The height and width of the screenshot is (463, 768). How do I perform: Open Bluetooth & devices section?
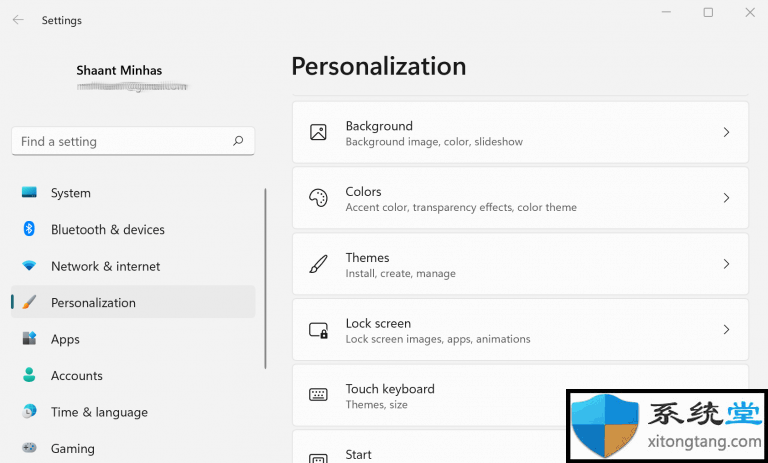point(133,229)
